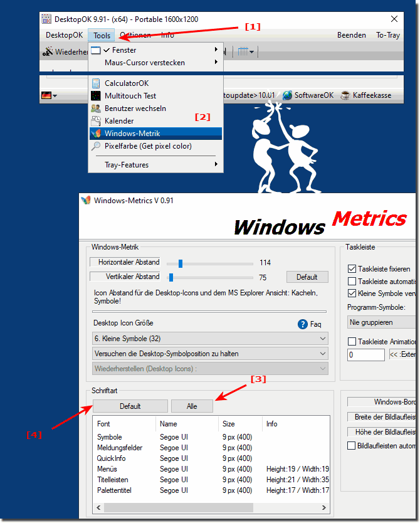Select the Titelleisten font row
This screenshot has width=420, height=523.
(212, 480)
